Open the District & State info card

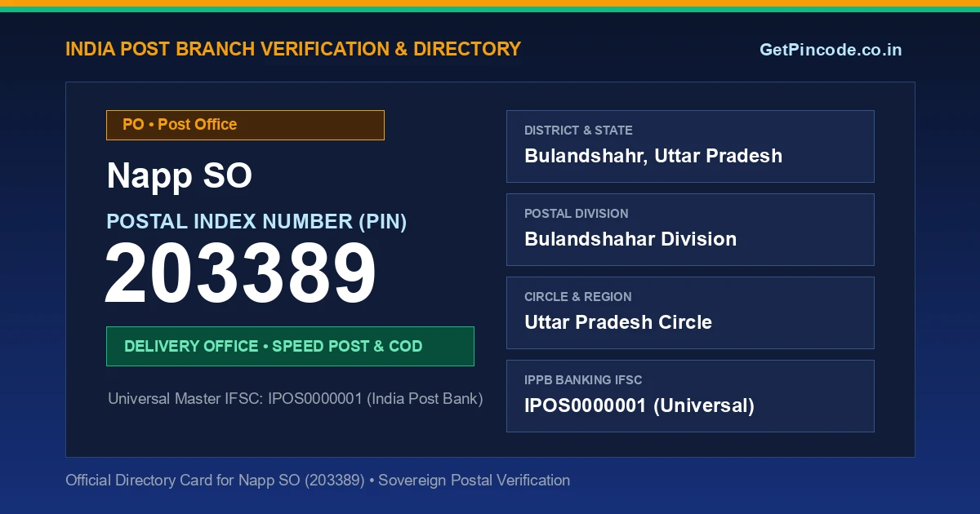point(690,146)
